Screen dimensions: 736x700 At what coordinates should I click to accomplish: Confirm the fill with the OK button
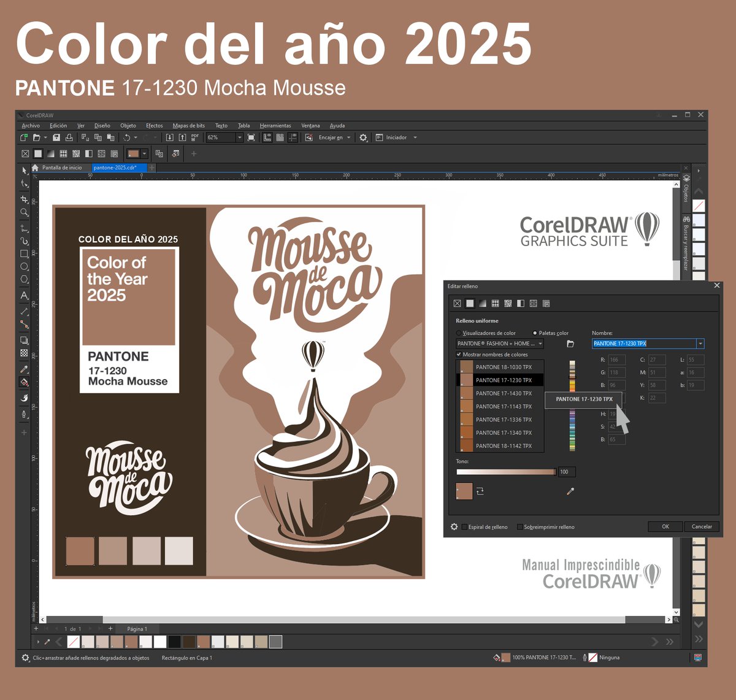(x=665, y=526)
